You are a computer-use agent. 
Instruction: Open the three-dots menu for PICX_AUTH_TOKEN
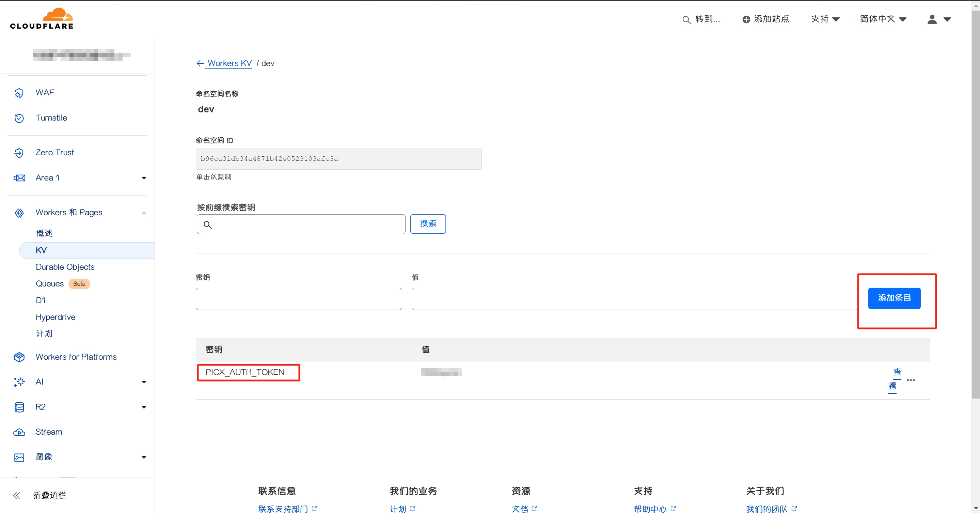click(x=911, y=380)
